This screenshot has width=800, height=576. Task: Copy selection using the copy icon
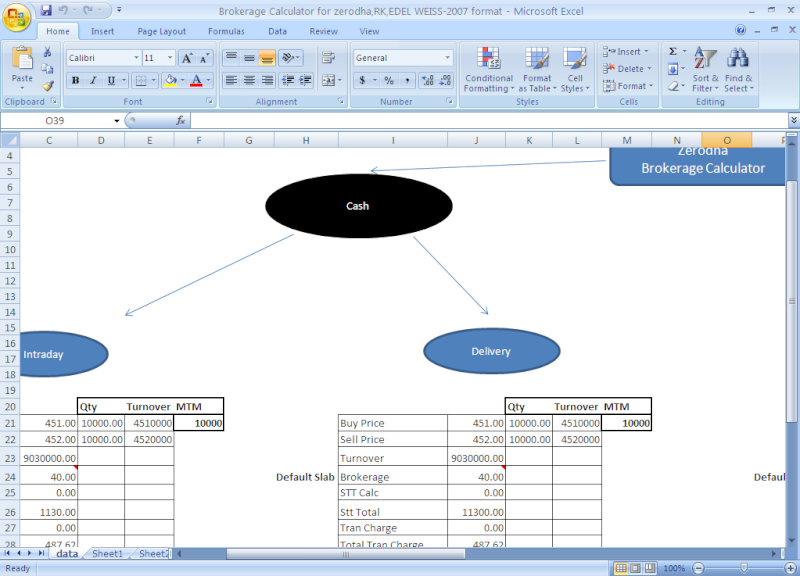[x=47, y=68]
